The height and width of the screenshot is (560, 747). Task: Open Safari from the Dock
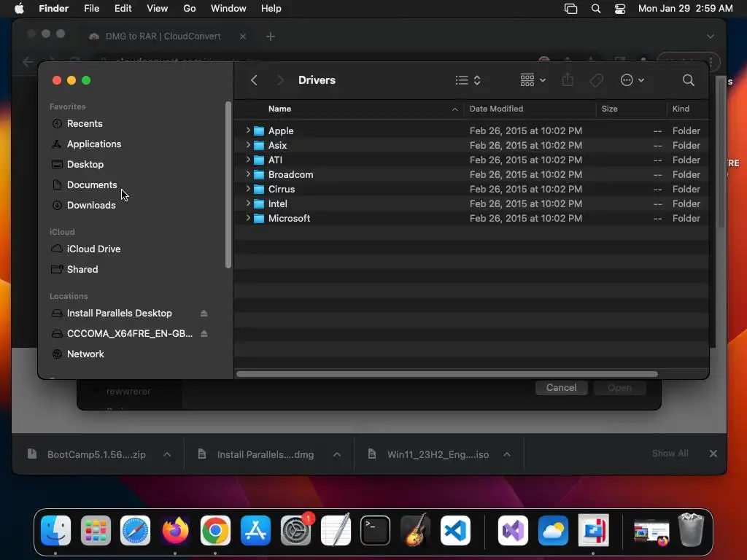(135, 530)
